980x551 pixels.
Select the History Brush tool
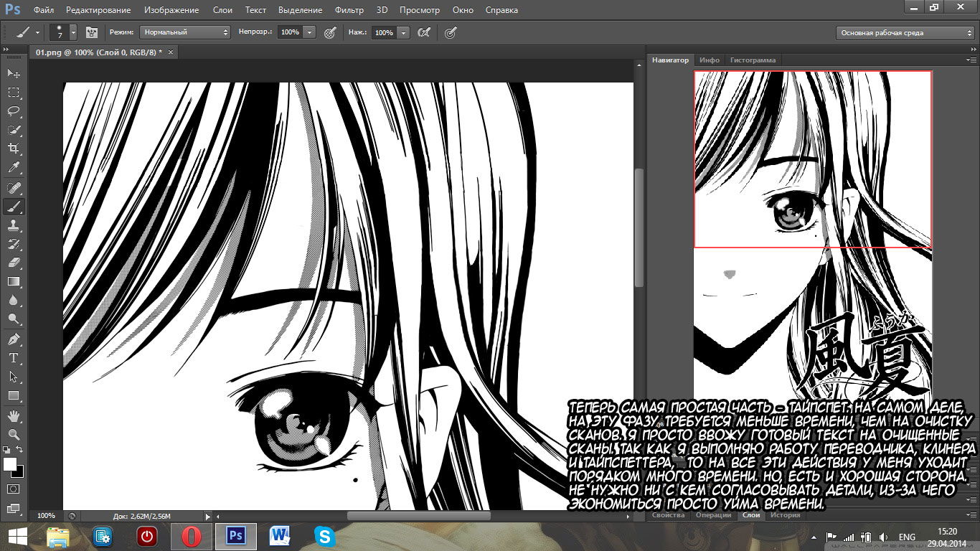[x=14, y=244]
